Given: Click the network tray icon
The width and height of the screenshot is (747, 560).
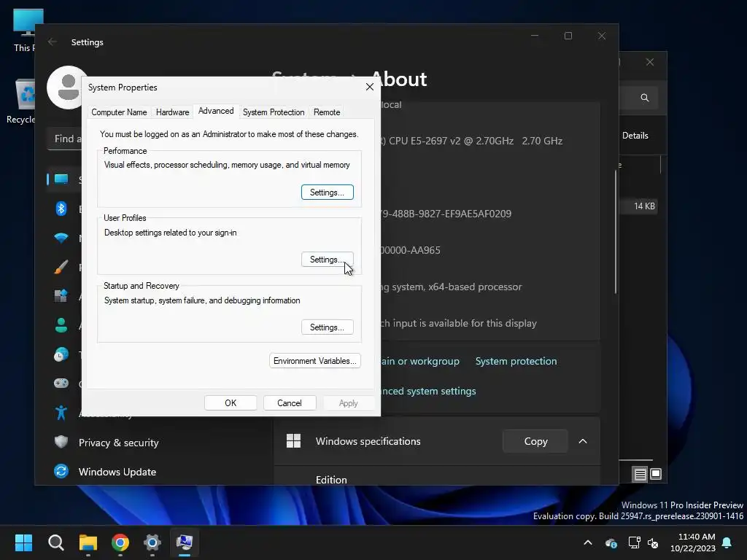Looking at the screenshot, I should pyautogui.click(x=634, y=542).
